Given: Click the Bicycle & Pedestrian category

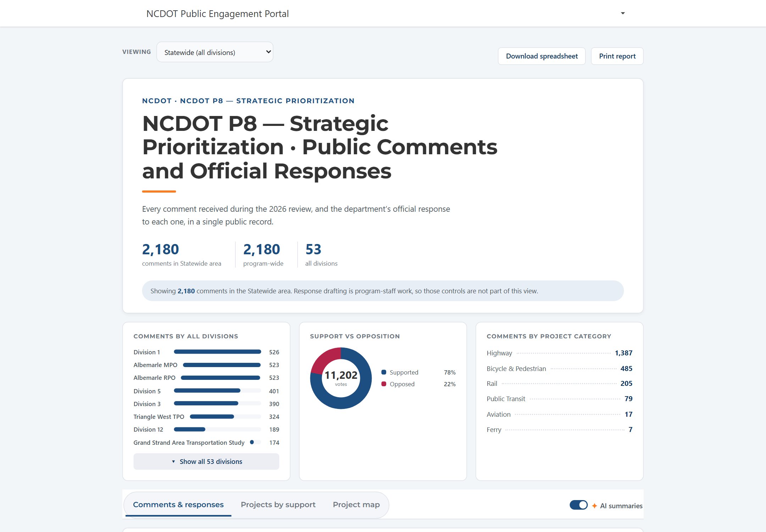Looking at the screenshot, I should (x=516, y=368).
